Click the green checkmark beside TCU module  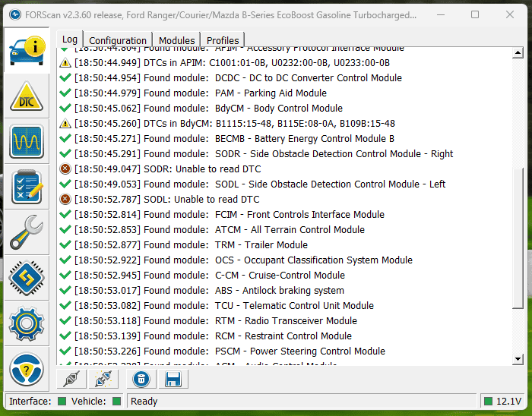click(65, 305)
